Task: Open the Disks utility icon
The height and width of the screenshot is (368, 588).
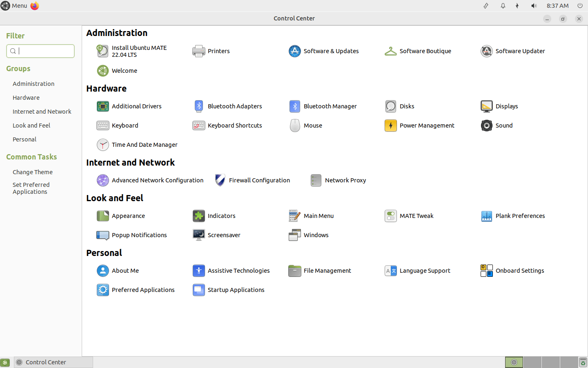Action: click(x=391, y=106)
